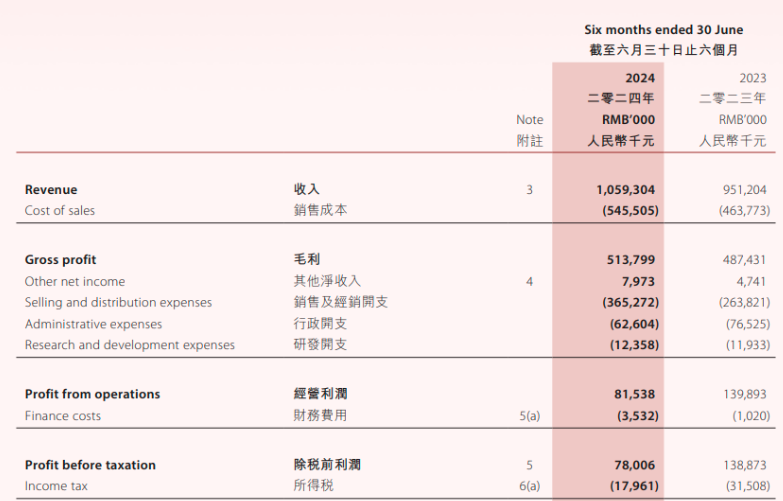Click the gross profit value 513,799
The image size is (783, 501).
point(631,260)
